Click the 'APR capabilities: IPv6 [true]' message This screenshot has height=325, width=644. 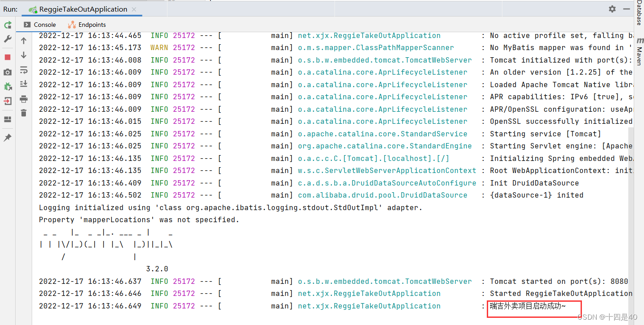pyautogui.click(x=561, y=97)
